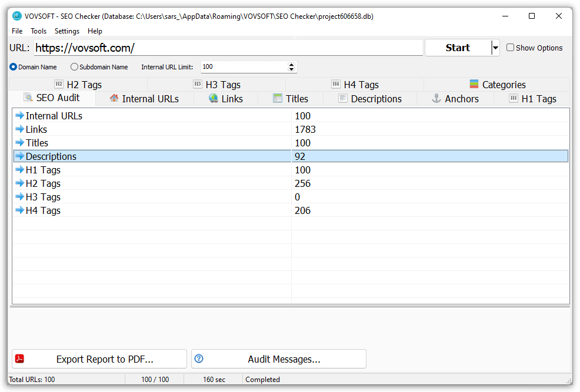This screenshot has width=580, height=392.
Task: Click the arrow icon beside H2 Tags row
Action: click(19, 183)
